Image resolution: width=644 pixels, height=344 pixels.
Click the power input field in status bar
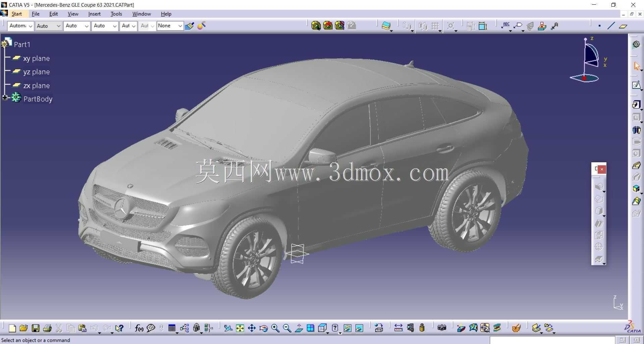coord(552,340)
